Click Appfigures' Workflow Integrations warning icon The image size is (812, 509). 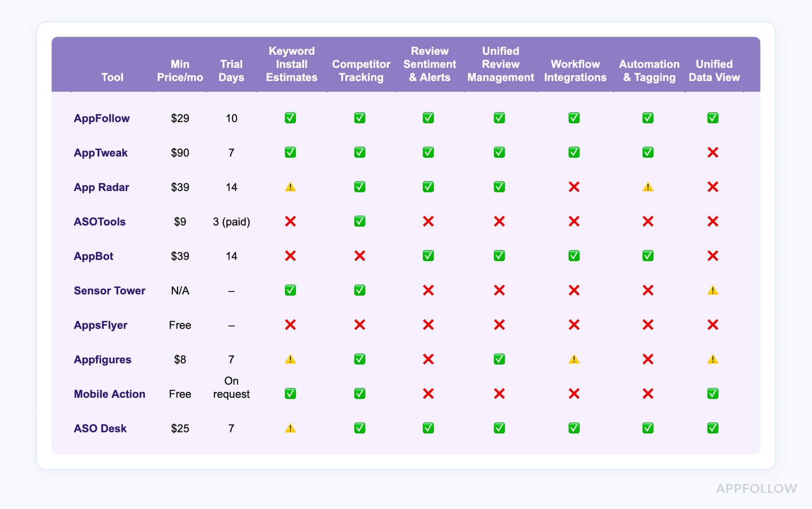[574, 359]
